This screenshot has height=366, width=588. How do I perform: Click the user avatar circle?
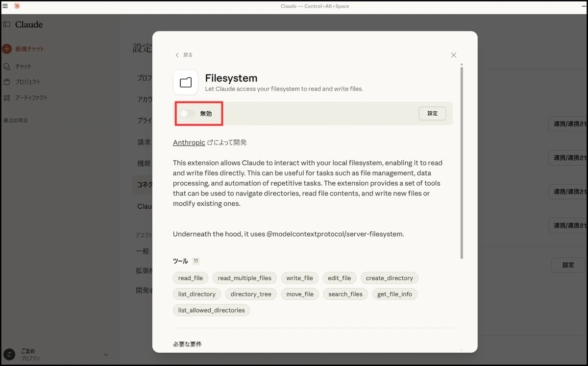coord(9,355)
